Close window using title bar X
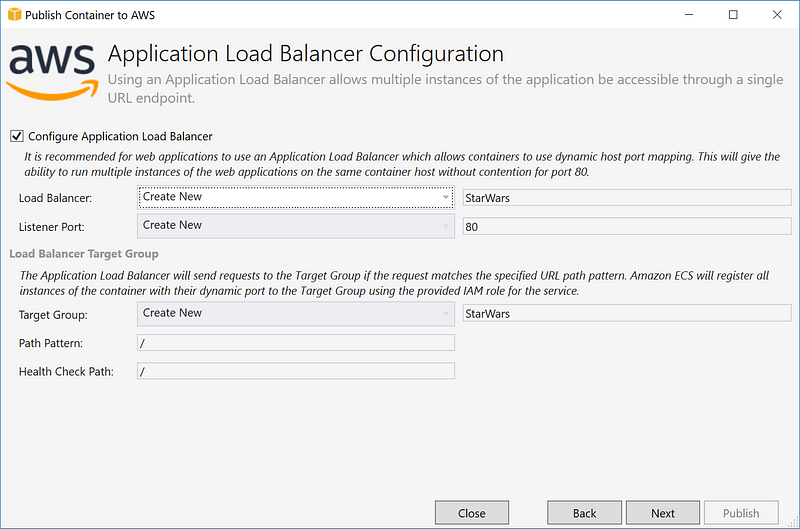Viewport: 800px width, 529px height. [x=778, y=15]
